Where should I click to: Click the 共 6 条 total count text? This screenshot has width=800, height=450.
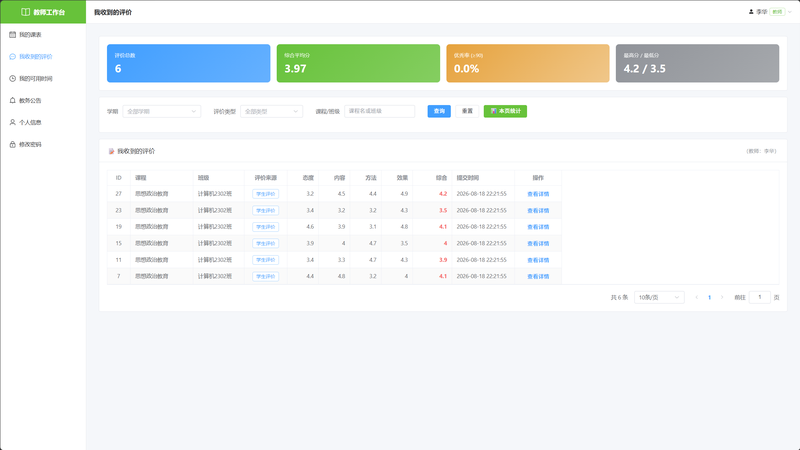pyautogui.click(x=619, y=297)
